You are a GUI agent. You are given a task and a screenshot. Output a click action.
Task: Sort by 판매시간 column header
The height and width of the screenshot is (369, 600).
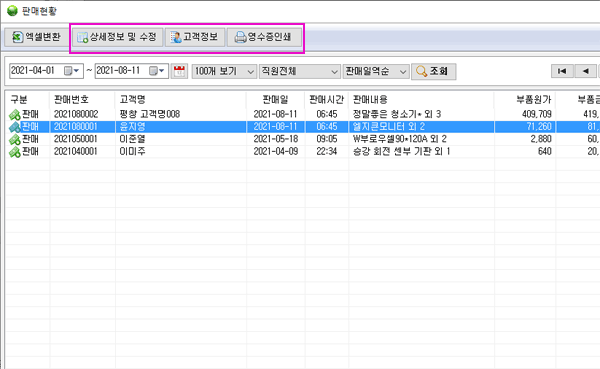(x=326, y=100)
